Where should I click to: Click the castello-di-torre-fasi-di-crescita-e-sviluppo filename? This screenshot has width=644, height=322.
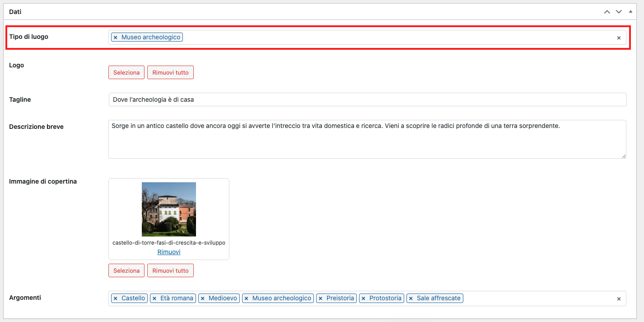(169, 243)
